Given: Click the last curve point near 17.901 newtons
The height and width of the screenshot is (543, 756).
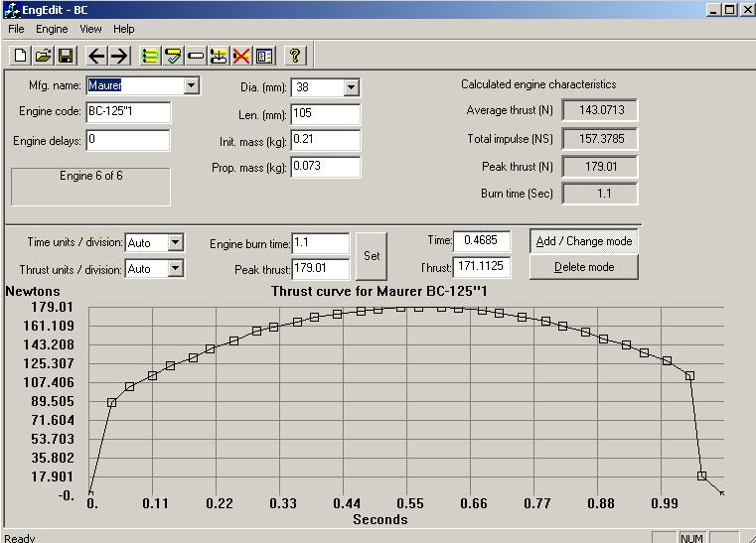Looking at the screenshot, I should click(x=702, y=476).
